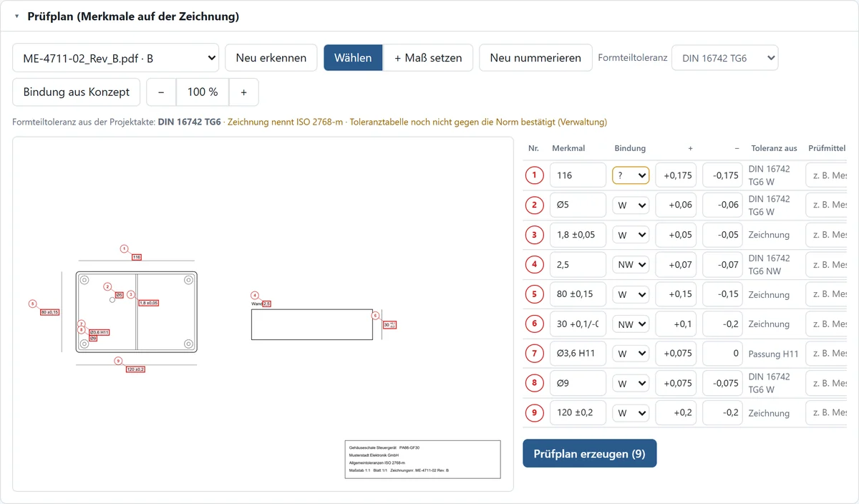Click balloon 1 in the 116 table row

(534, 175)
